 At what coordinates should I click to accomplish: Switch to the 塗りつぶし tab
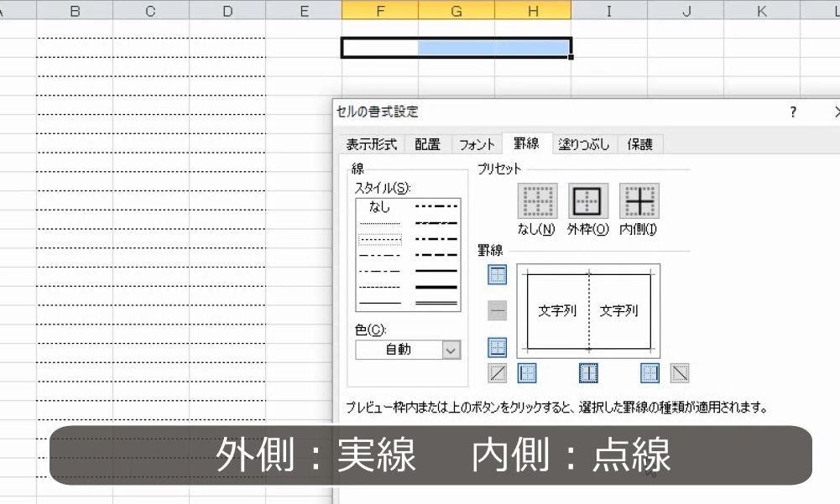pyautogui.click(x=582, y=143)
